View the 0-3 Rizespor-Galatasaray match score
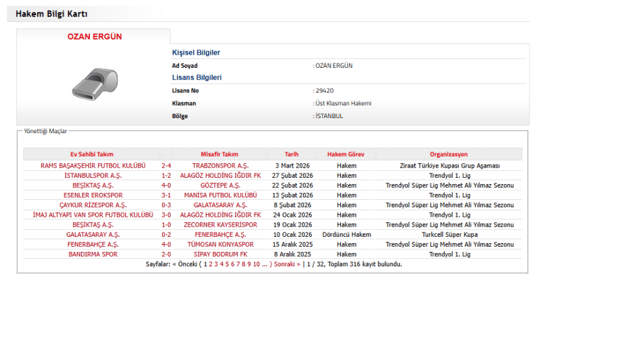Screen dimensions: 644x348 [166, 205]
